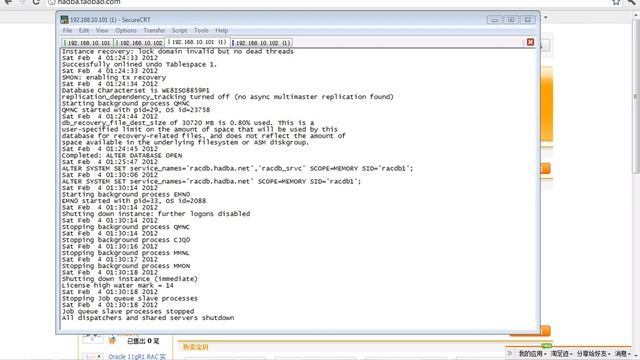Viewport: 640px width, 360px height.
Task: Open the Script menu
Action: [179, 31]
